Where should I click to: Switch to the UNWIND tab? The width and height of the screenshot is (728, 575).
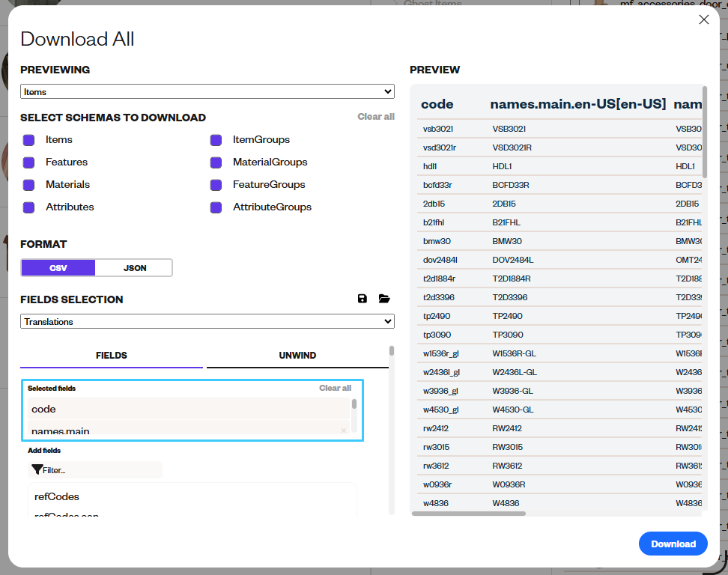pyautogui.click(x=297, y=356)
